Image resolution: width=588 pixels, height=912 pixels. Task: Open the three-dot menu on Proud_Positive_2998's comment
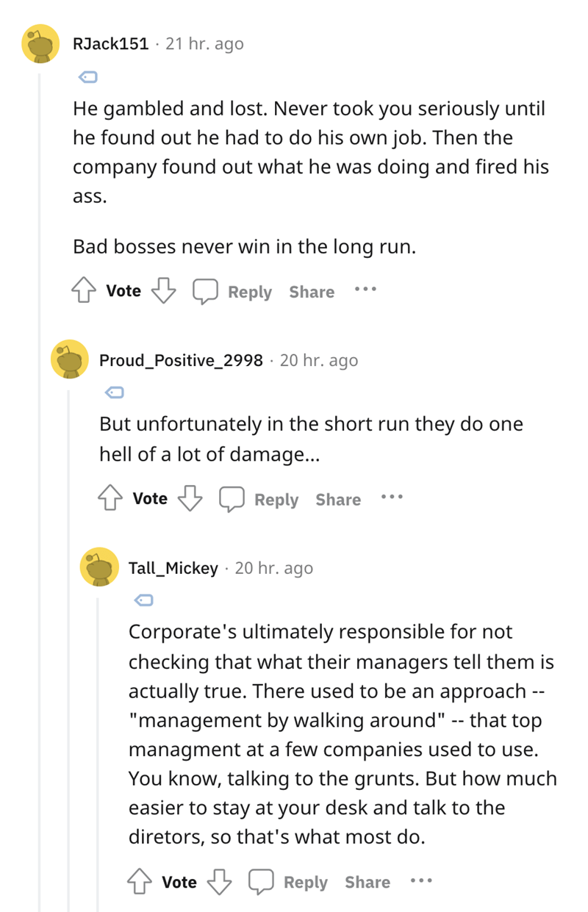pyautogui.click(x=392, y=498)
